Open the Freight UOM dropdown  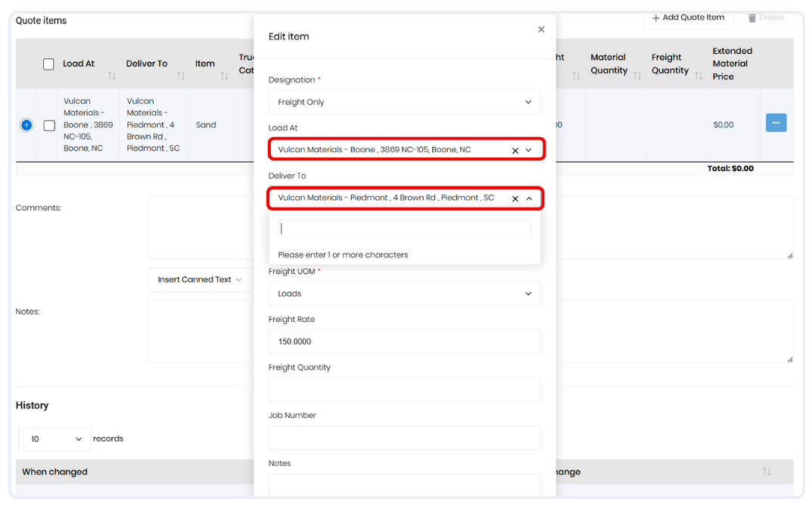pyautogui.click(x=404, y=294)
